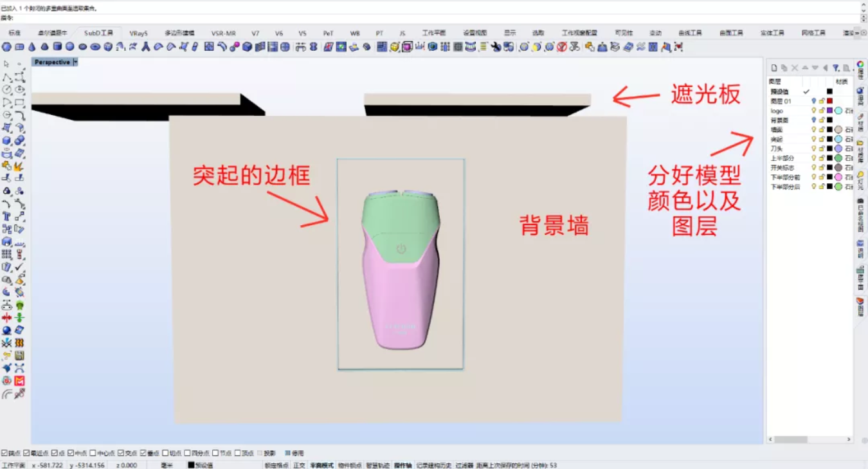The width and height of the screenshot is (868, 469).
Task: Open the 灯光 lights side panel
Action: pyautogui.click(x=861, y=180)
